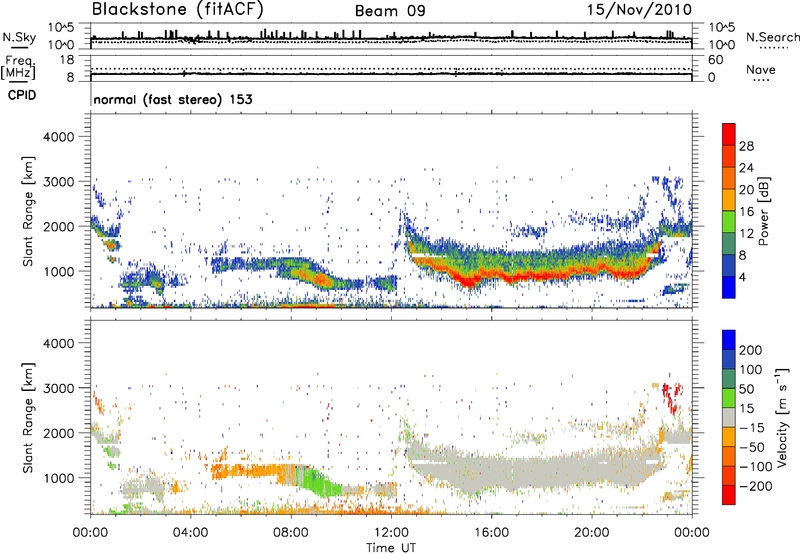800x554 pixels.
Task: Click the Nave axis value '60'
Action: [x=716, y=60]
